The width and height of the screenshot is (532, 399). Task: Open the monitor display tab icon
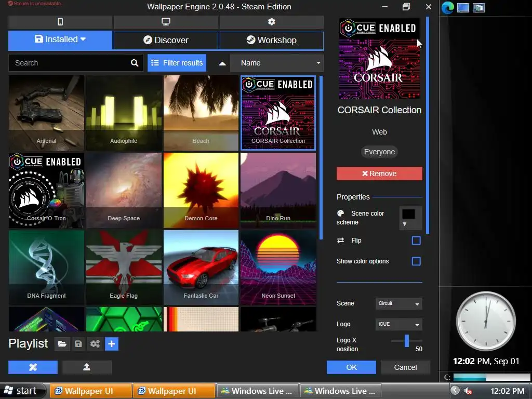coord(166,22)
